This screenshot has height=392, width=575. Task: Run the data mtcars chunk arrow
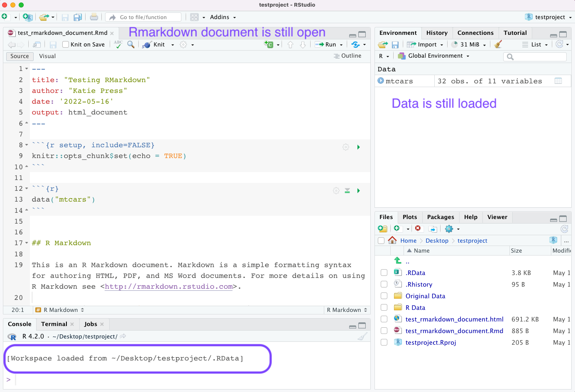click(x=358, y=191)
